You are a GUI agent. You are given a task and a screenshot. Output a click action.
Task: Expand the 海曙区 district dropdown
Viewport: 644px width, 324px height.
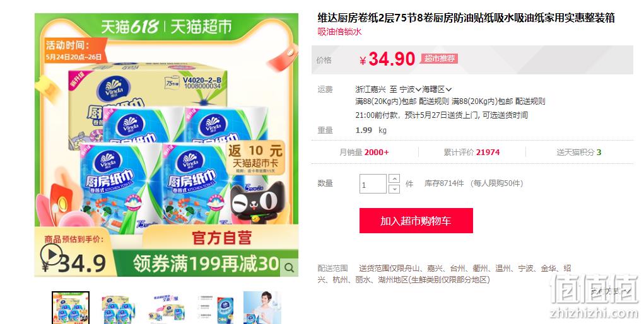point(437,89)
